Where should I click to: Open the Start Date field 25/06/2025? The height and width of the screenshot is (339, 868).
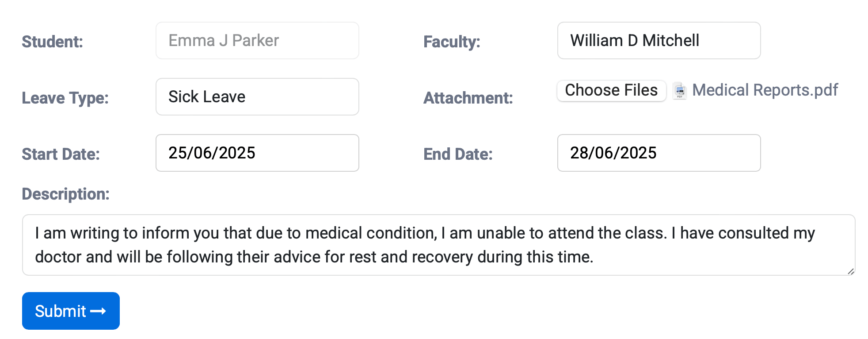(x=257, y=153)
